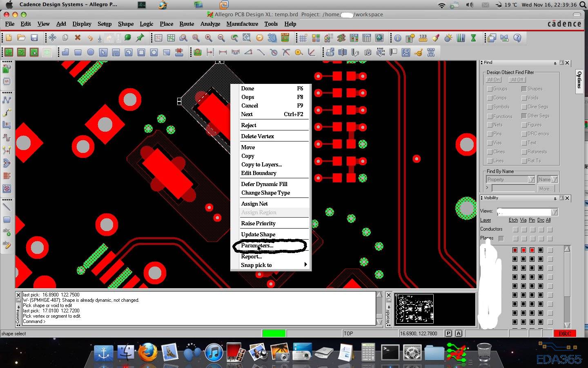588x368 pixels.
Task: Select the shape circle tool icon
Action: 91,52
